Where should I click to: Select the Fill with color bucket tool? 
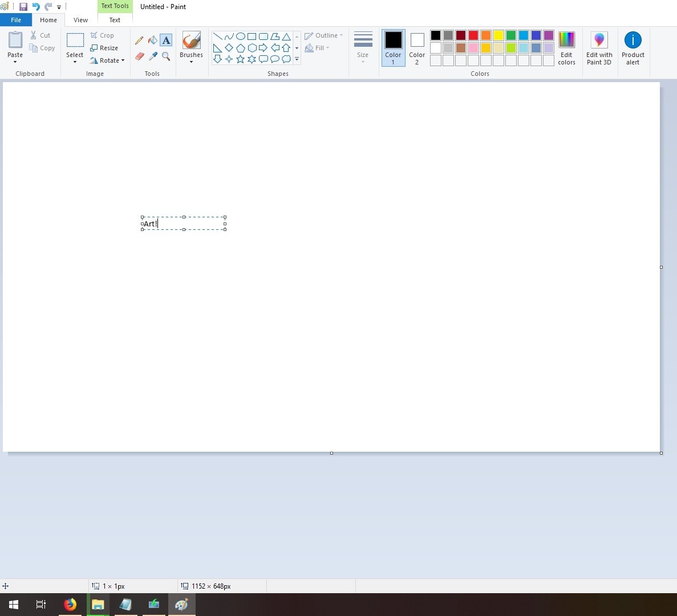152,40
